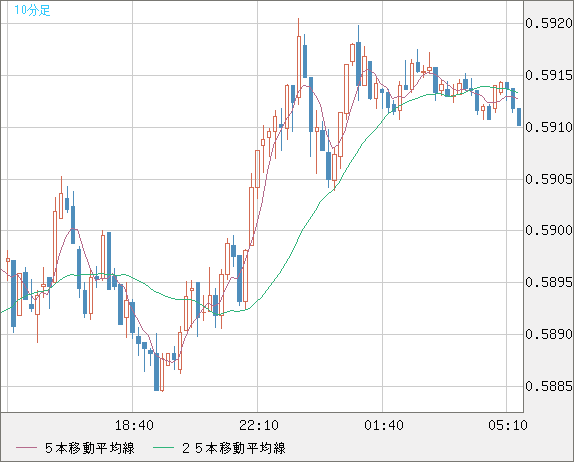The height and width of the screenshot is (462, 574).
Task: Click the 5本移動平均線 legend label
Action: [90, 448]
